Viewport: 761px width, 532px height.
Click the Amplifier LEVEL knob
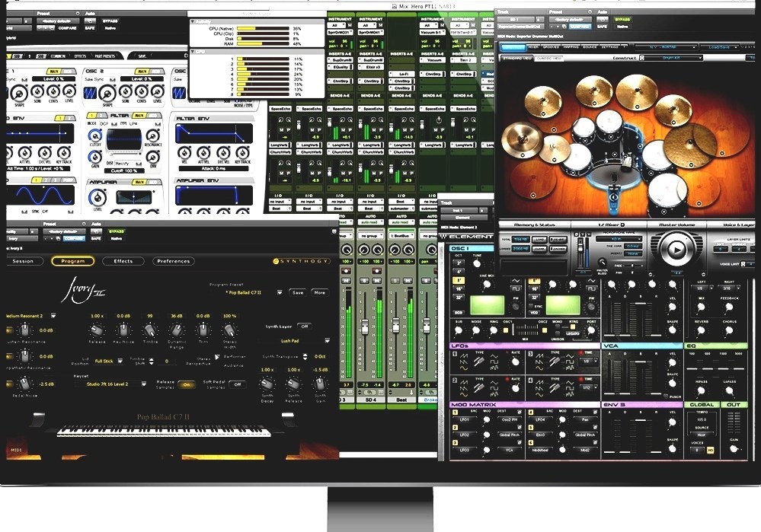tap(98, 198)
